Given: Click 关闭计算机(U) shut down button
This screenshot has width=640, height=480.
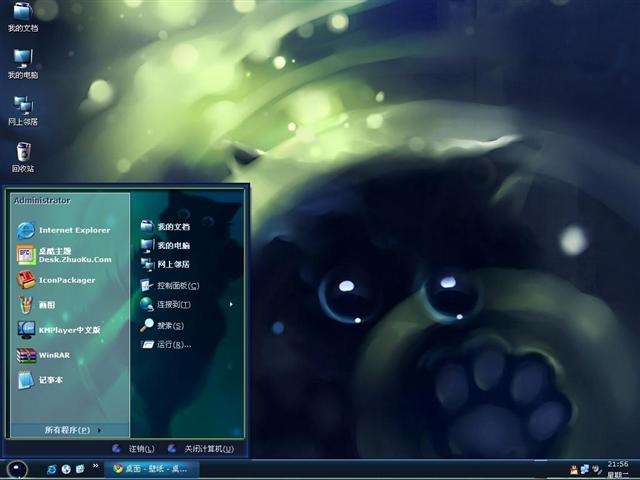Looking at the screenshot, I should (x=201, y=449).
